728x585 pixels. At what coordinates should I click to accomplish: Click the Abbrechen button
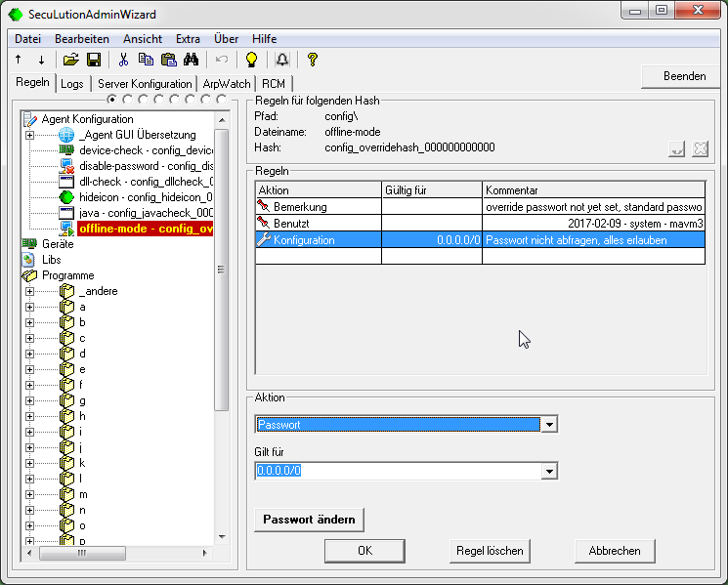point(615,551)
